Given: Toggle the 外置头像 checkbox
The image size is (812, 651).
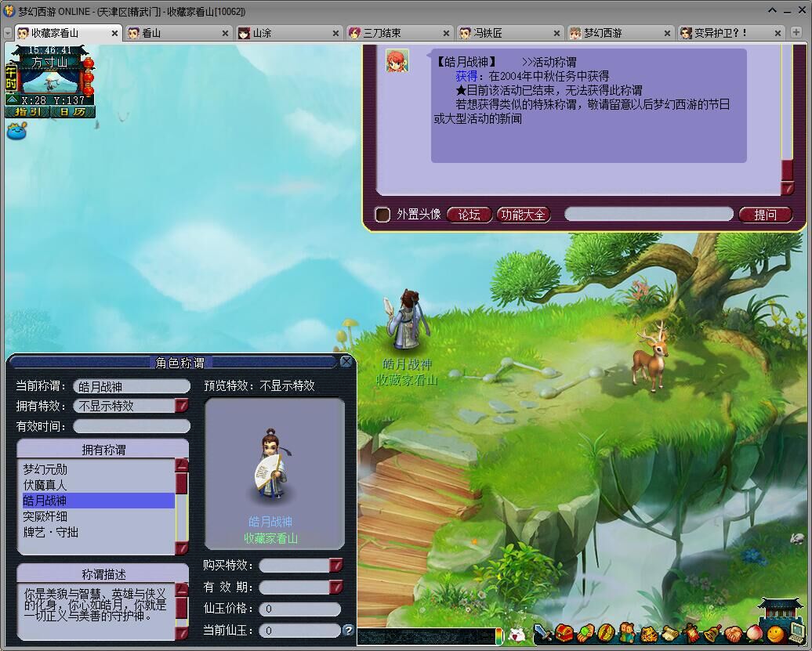Looking at the screenshot, I should (x=382, y=214).
